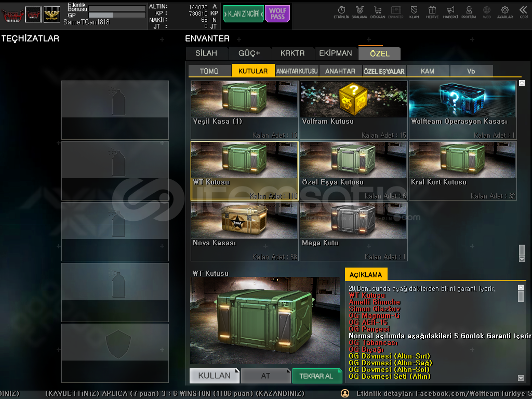Viewport: 532px width, 399px height.
Task: Click the NAKİT value 63
Action: [x=204, y=20]
